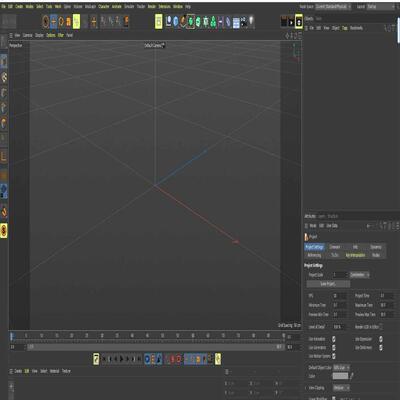Switch to the Layers tab beside Attributes
Image resolution: width=400 pixels, height=400 pixels.
(x=321, y=216)
